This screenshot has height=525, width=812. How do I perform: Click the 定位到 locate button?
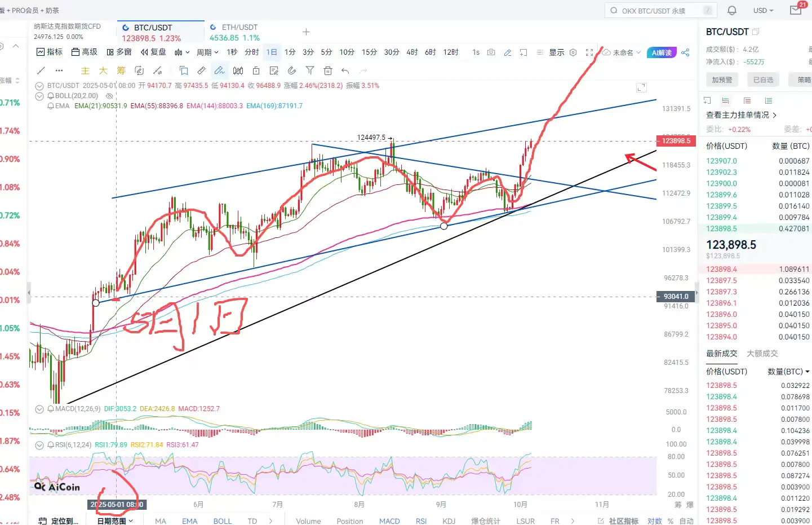(x=58, y=521)
